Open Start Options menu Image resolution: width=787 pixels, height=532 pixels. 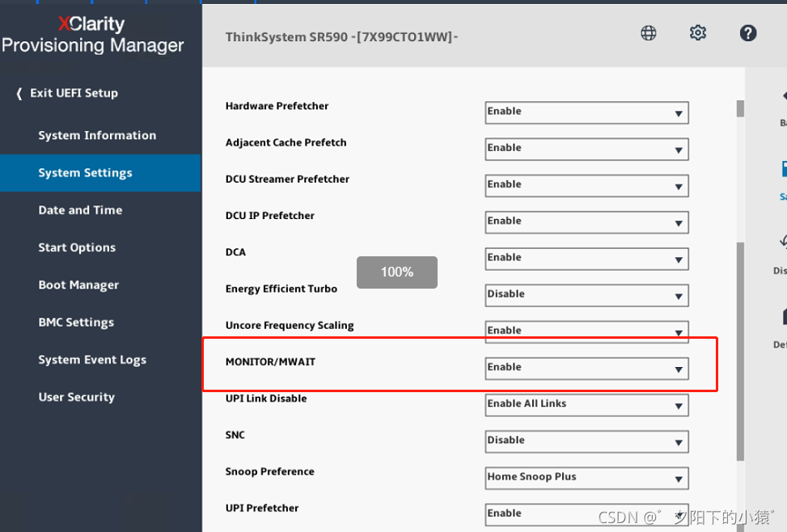point(77,247)
